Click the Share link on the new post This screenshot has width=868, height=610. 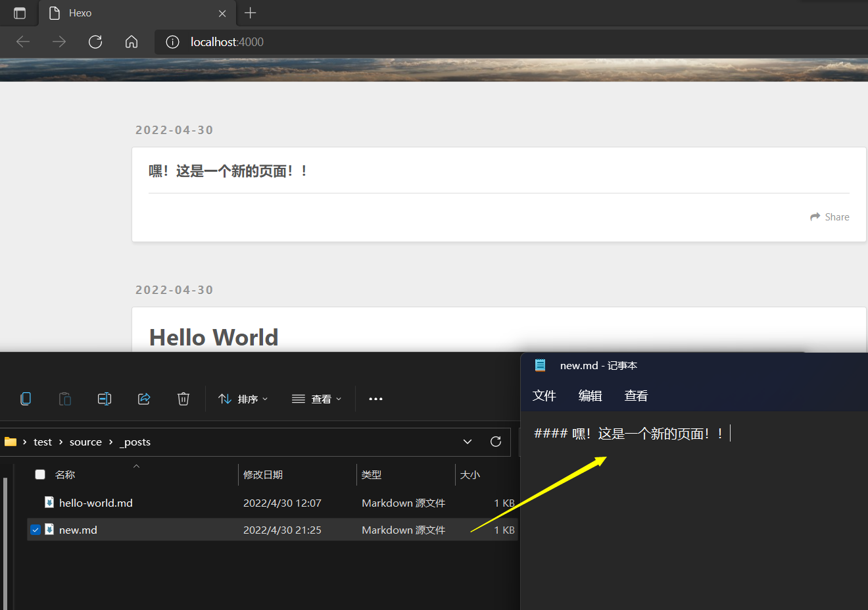[x=830, y=217]
